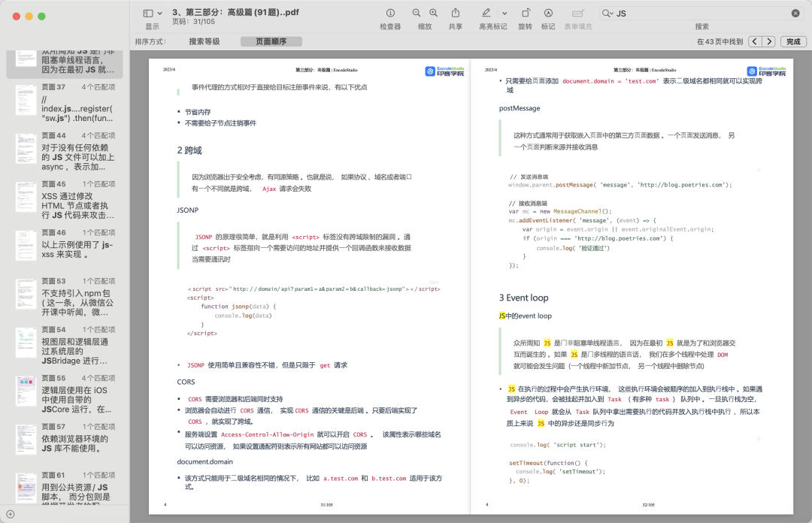Open search result for 页面 46

tap(65, 244)
